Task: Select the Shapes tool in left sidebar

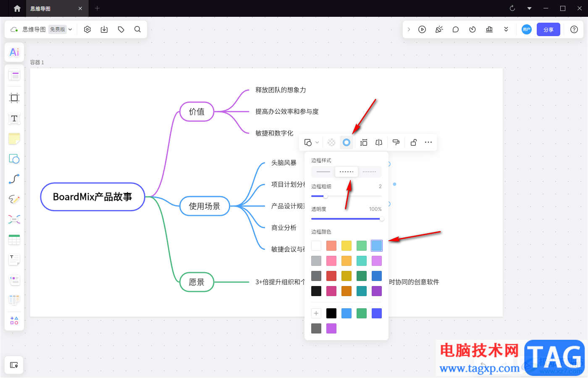Action: click(x=14, y=159)
